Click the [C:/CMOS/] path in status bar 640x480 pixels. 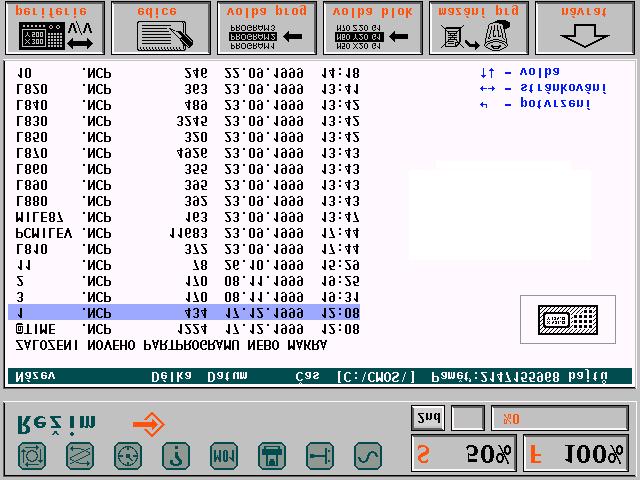(376, 376)
